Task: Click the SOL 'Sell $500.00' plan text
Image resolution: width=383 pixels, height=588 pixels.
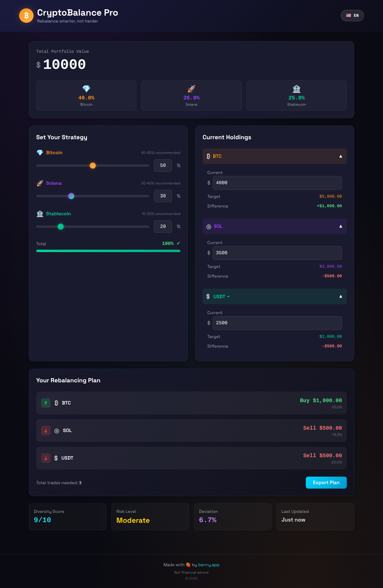Action: [323, 428]
